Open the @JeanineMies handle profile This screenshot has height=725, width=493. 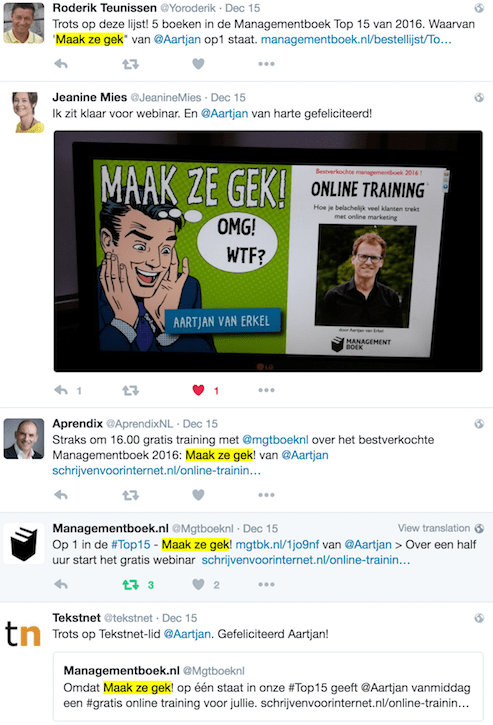click(166, 98)
